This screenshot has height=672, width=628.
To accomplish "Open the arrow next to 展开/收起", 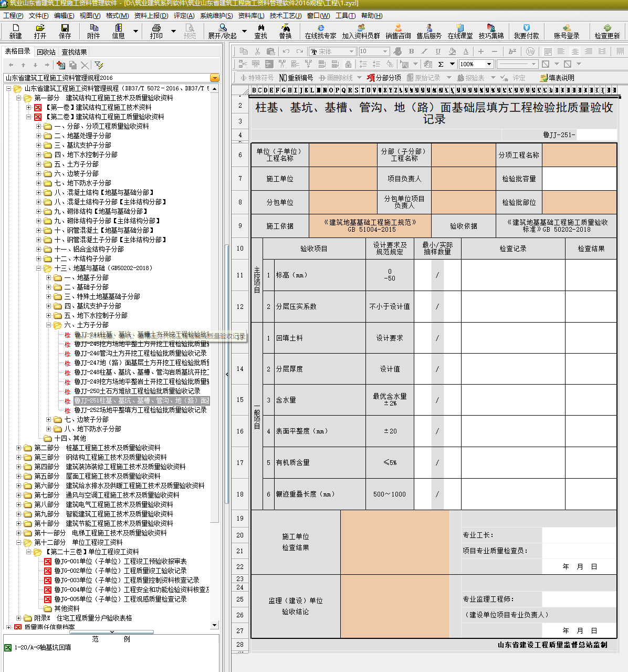I will click(244, 31).
